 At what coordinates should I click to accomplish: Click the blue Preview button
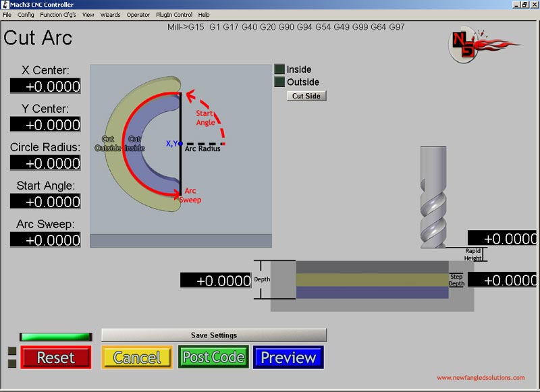click(x=289, y=357)
